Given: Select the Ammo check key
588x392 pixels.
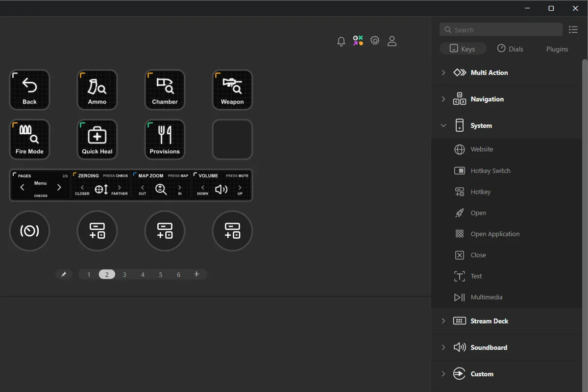Looking at the screenshot, I should pos(97,90).
